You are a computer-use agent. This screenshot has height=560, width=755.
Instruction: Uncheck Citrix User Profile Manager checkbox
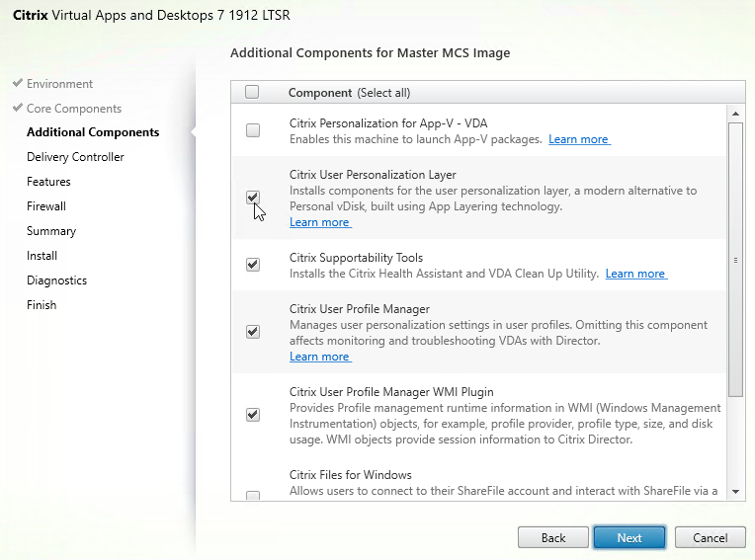pos(253,332)
